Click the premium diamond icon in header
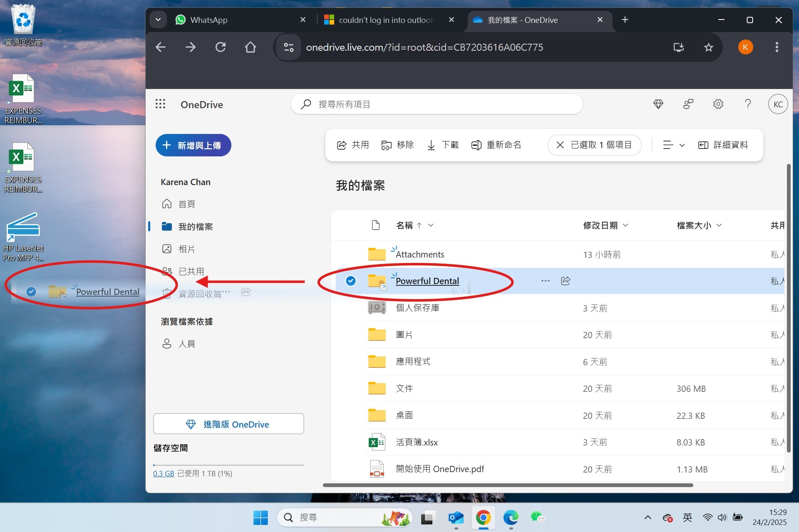This screenshot has width=799, height=532. (658, 104)
